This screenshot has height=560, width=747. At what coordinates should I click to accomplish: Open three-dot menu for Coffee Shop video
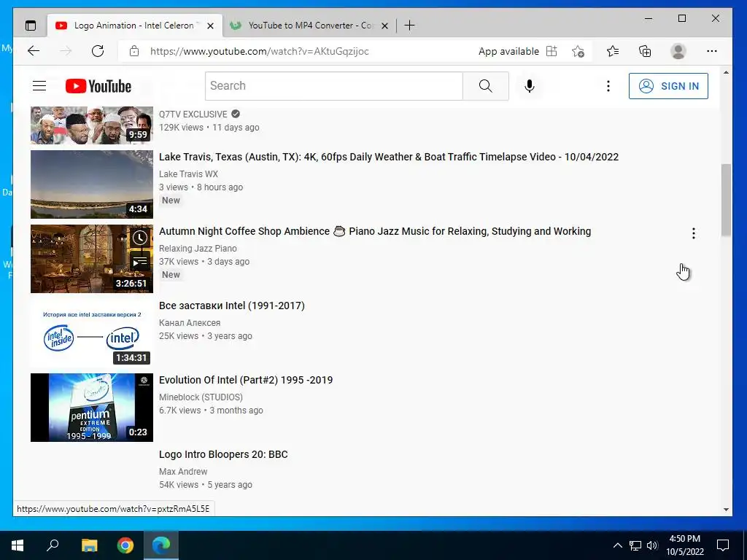click(693, 233)
